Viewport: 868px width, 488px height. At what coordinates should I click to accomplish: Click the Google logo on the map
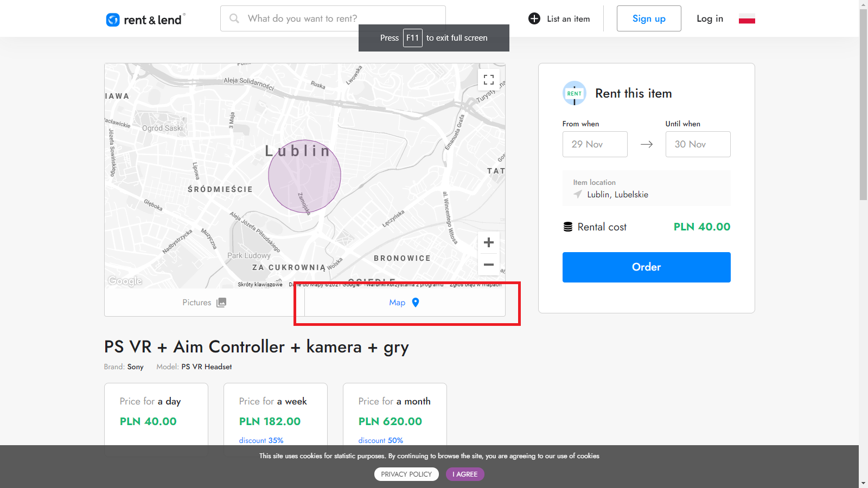click(125, 281)
